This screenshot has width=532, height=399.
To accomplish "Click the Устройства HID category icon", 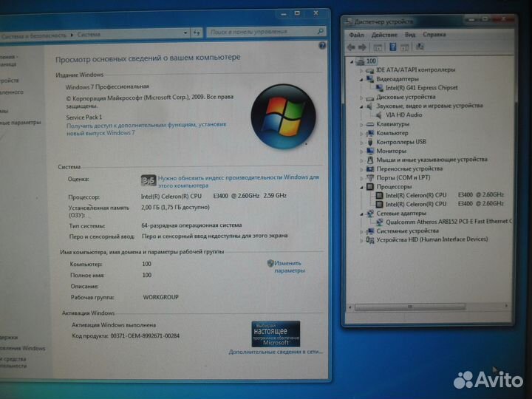I will point(370,240).
